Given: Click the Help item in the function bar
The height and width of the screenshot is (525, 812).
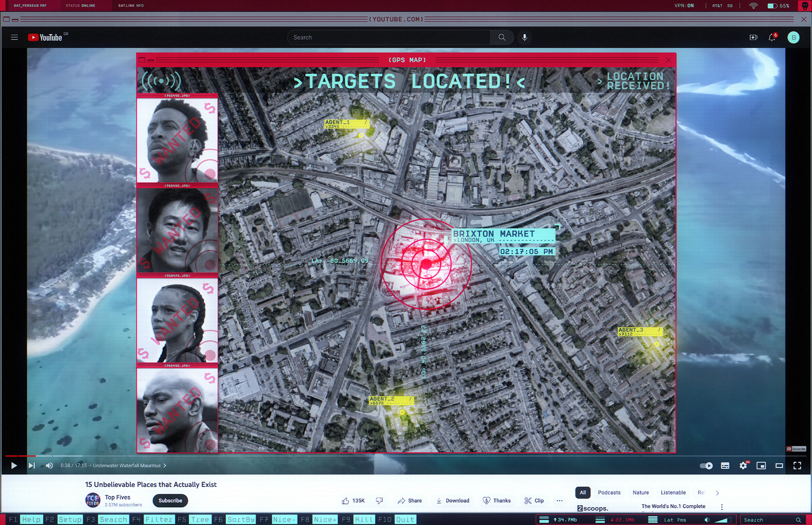Looking at the screenshot, I should click(x=31, y=520).
